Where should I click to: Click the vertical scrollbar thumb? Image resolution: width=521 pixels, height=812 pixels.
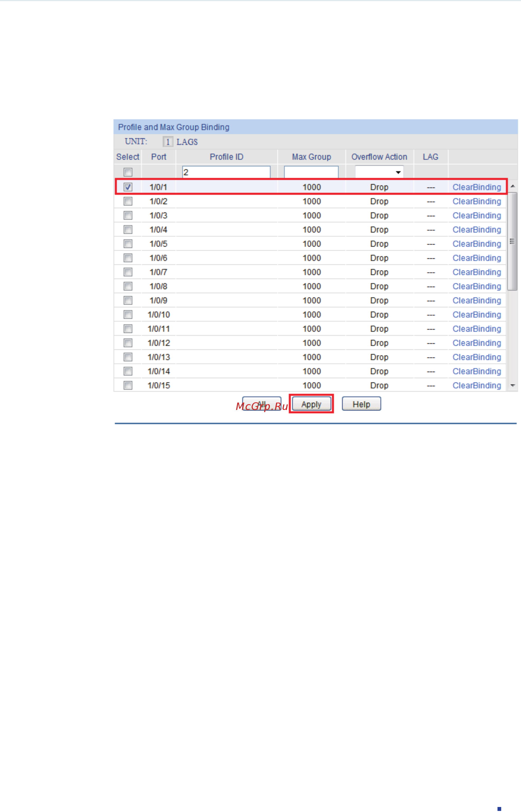click(x=513, y=242)
